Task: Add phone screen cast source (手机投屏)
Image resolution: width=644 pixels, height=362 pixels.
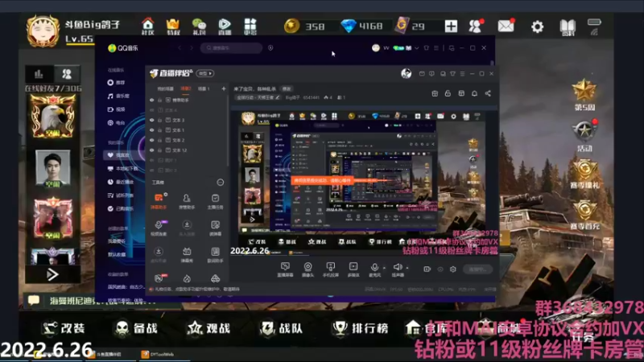Action: tap(330, 269)
